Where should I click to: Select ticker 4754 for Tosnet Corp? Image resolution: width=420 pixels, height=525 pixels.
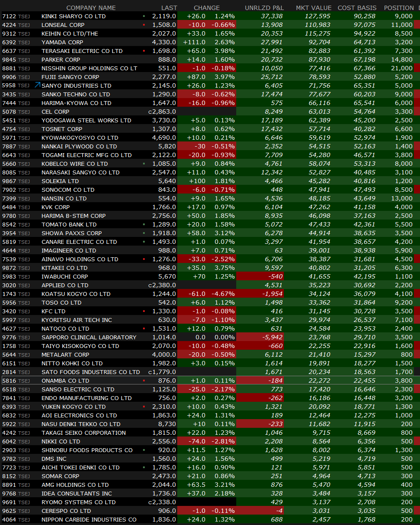(9, 129)
